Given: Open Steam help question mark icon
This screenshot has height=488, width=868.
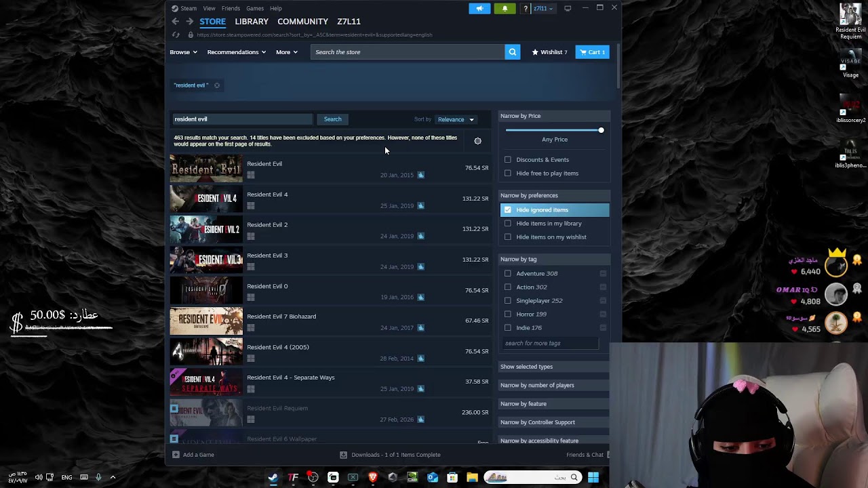Looking at the screenshot, I should click(526, 8).
